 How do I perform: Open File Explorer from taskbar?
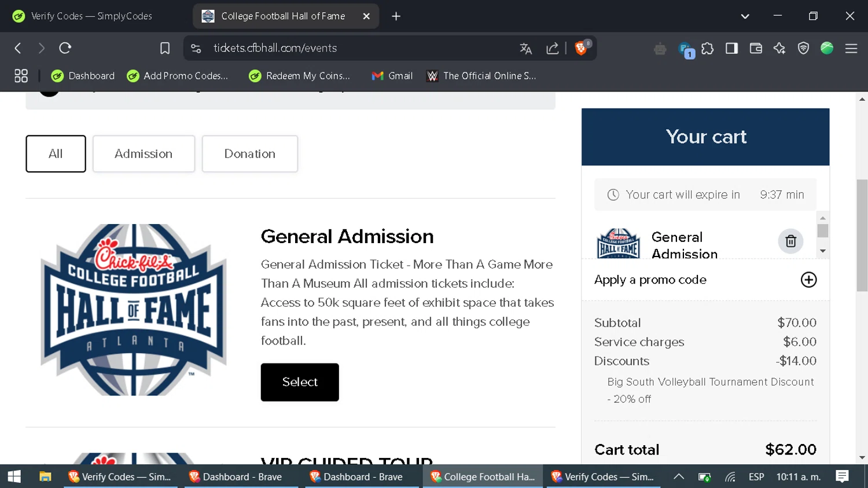[x=45, y=476]
